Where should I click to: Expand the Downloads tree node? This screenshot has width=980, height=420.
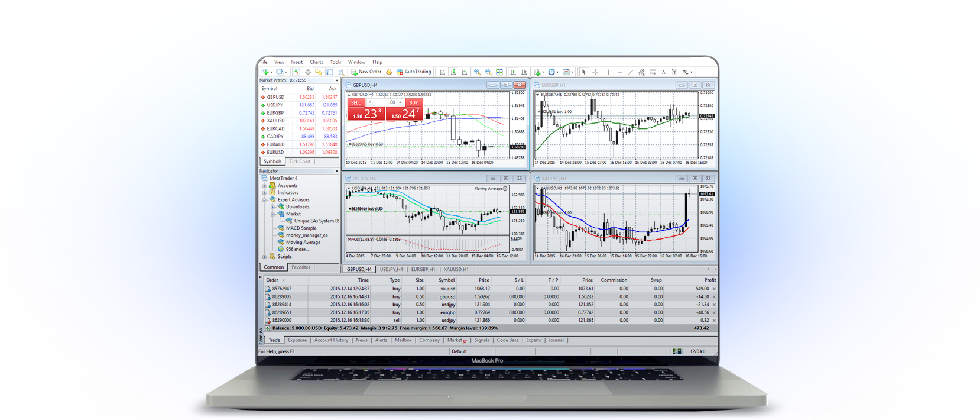[x=273, y=207]
